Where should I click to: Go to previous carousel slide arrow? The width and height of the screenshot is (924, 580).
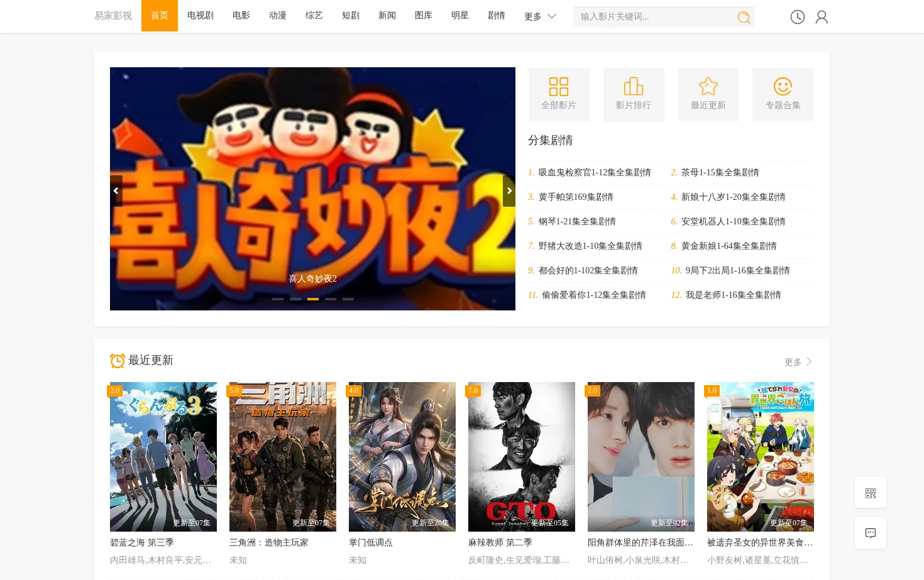116,191
